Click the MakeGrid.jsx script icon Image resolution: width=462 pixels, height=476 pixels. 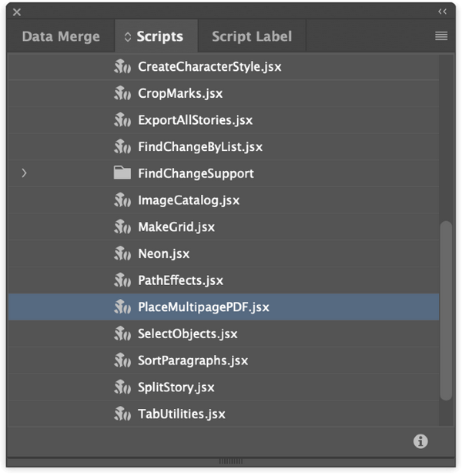tap(122, 226)
